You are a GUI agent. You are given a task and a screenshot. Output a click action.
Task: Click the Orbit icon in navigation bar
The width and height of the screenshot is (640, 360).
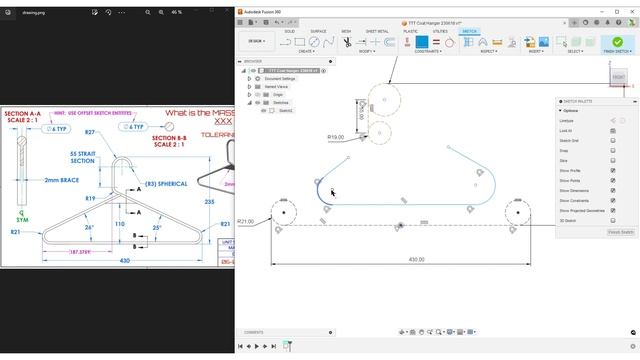pyautogui.click(x=402, y=332)
